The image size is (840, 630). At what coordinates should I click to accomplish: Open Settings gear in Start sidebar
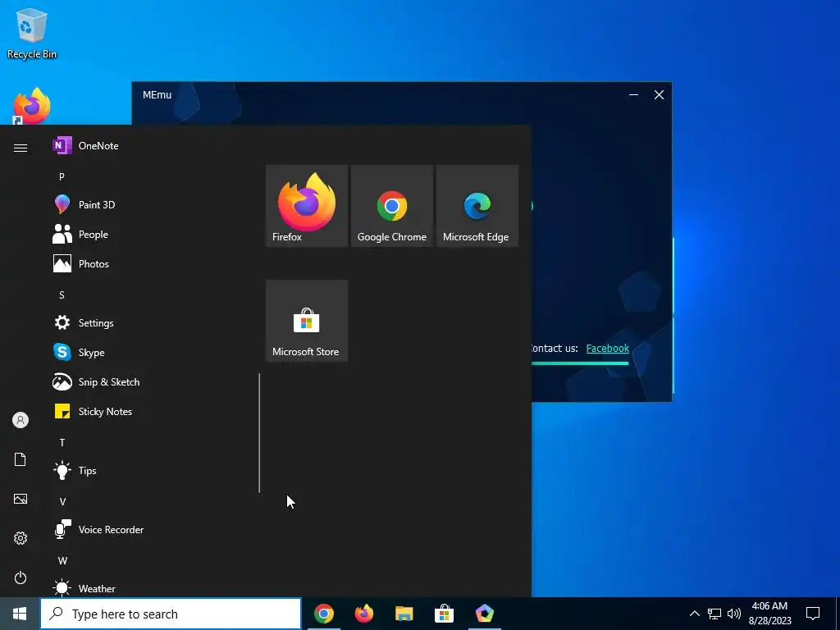click(21, 538)
